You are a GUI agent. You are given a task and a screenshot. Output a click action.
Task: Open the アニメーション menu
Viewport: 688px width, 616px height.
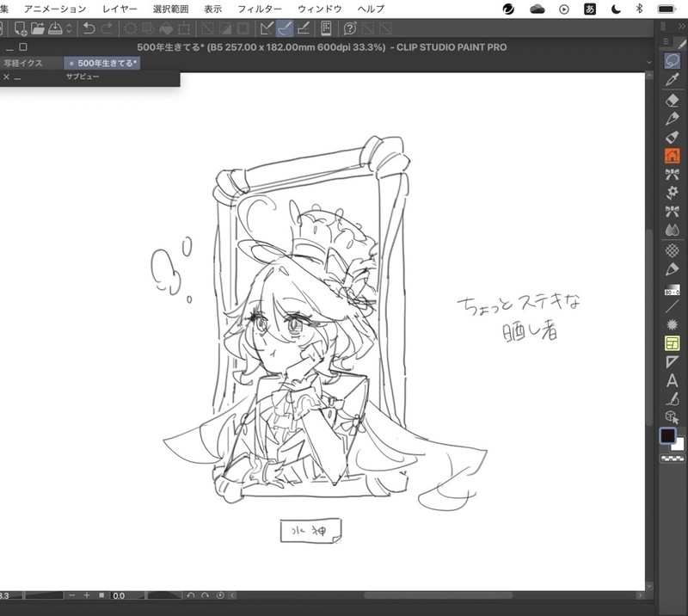(x=55, y=9)
